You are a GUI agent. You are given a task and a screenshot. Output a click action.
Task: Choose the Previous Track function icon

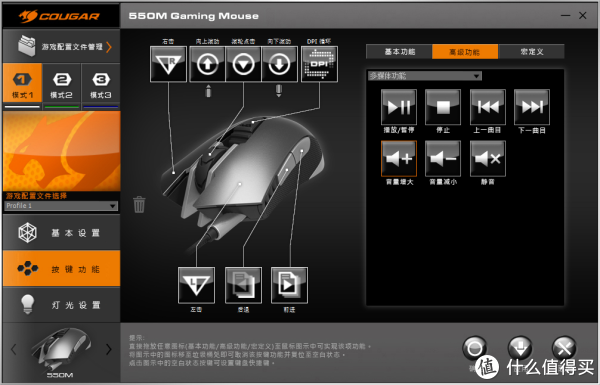tap(488, 107)
